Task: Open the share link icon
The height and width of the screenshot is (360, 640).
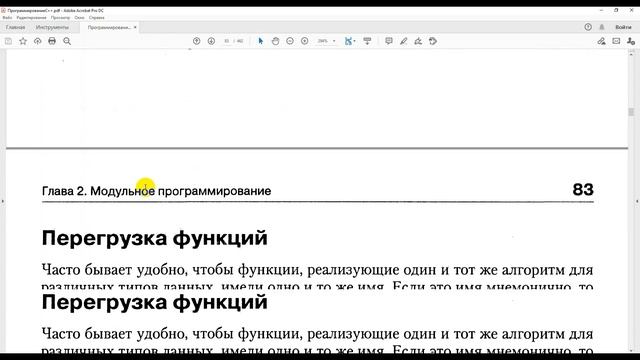Action: pos(601,41)
